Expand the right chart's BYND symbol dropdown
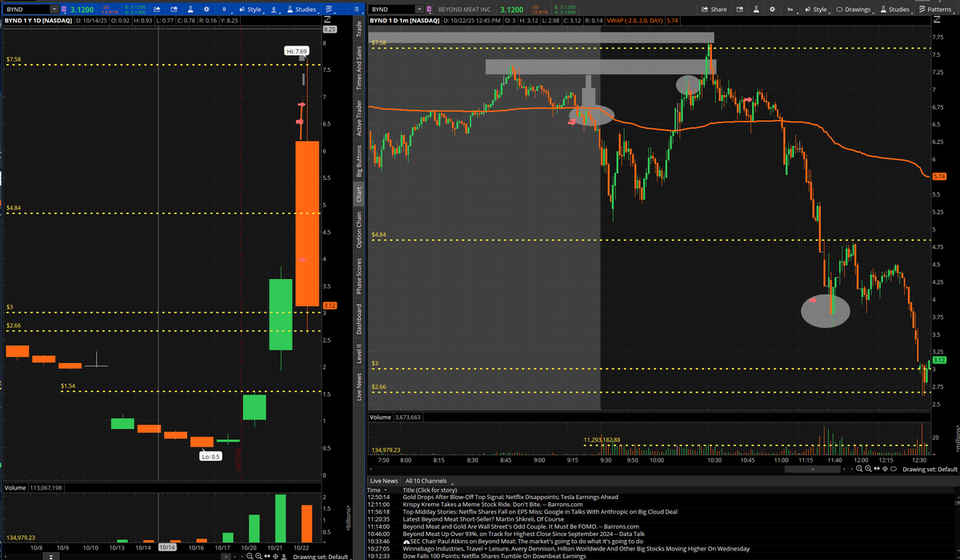 (419, 9)
